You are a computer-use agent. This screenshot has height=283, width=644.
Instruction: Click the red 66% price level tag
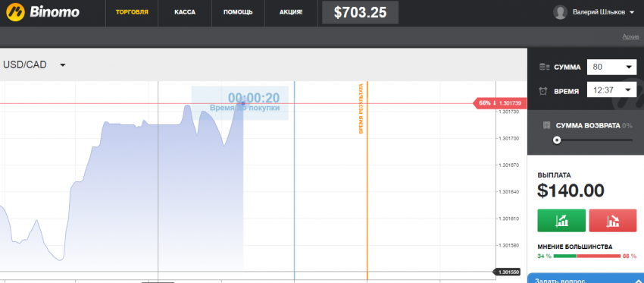499,103
